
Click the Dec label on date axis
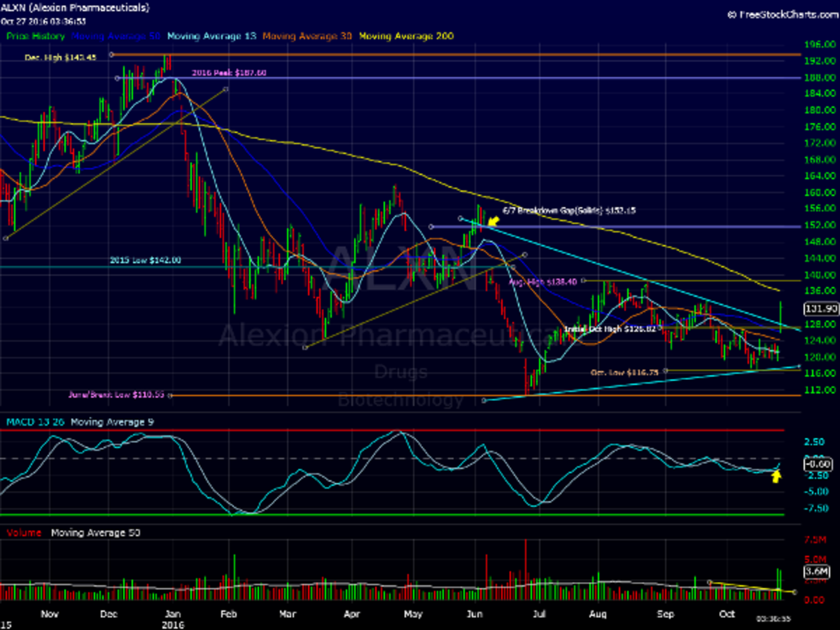tap(110, 613)
